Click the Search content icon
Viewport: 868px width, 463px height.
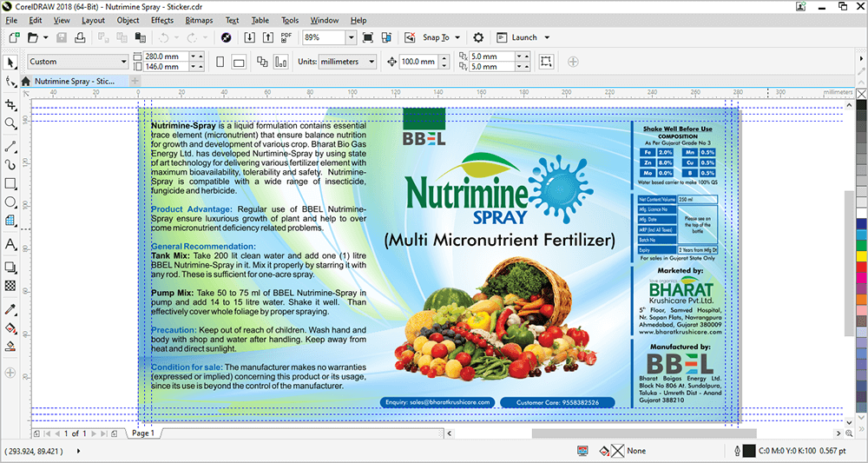pyautogui.click(x=226, y=37)
